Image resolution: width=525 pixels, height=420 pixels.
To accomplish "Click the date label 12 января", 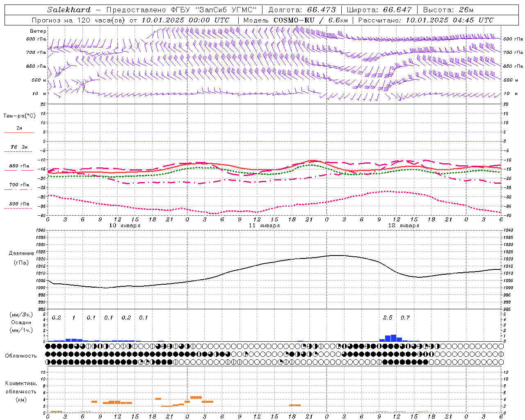I will point(404,226).
